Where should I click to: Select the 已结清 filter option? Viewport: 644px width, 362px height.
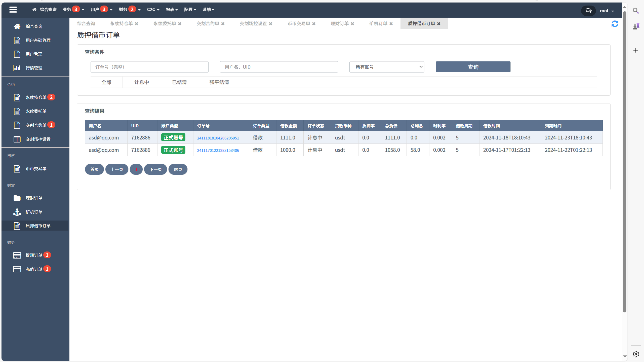coord(179,82)
